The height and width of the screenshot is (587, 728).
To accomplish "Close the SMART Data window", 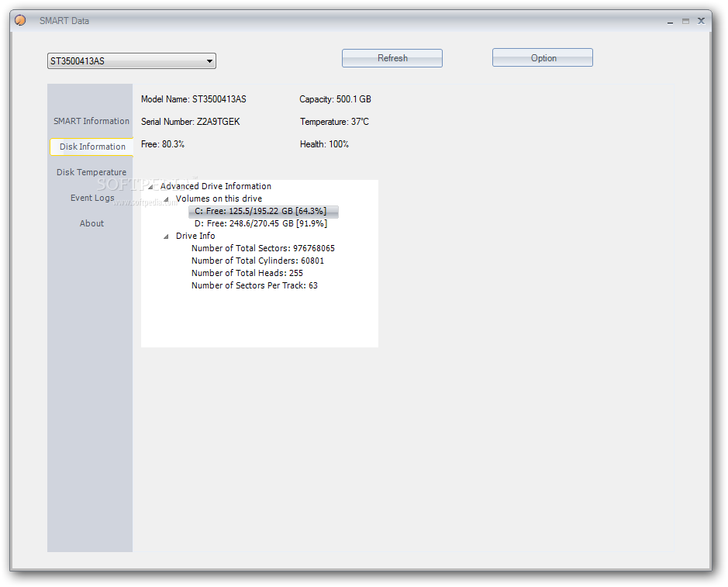I will [x=701, y=21].
